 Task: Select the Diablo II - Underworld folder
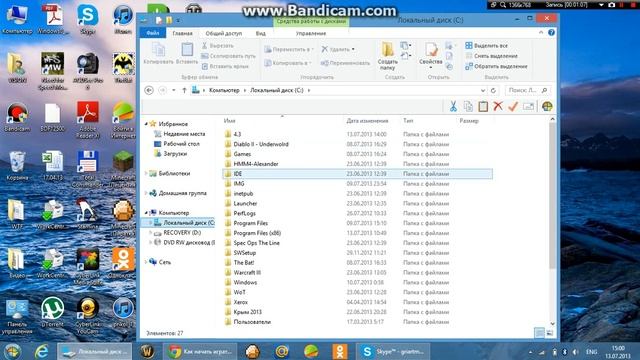pos(358,144)
